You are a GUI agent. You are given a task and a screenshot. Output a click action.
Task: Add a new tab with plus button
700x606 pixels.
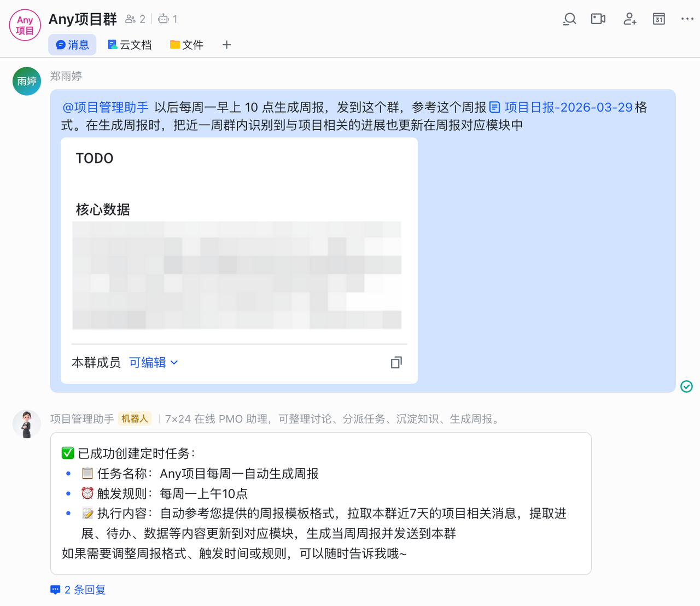(x=227, y=45)
